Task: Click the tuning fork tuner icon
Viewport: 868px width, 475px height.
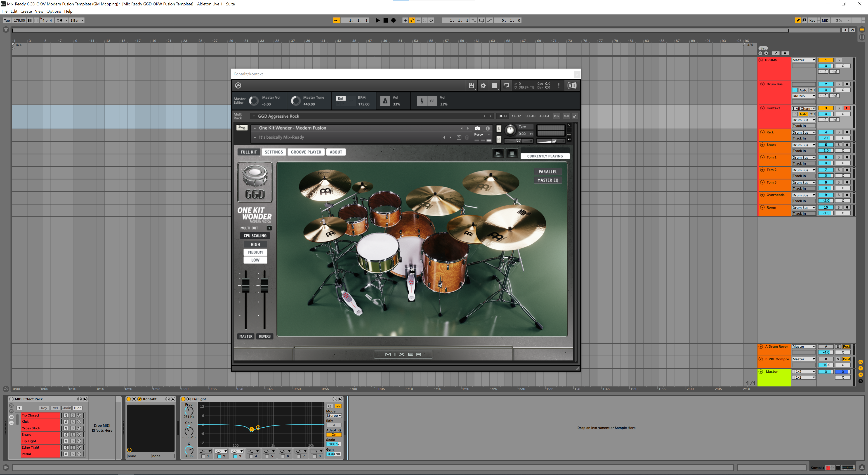Action: 422,101
